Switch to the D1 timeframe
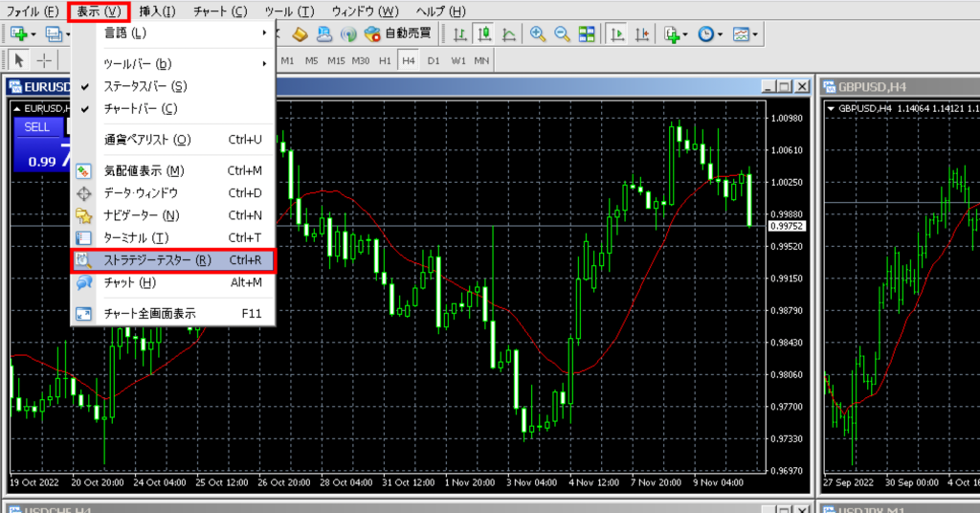The height and width of the screenshot is (513, 980). (x=434, y=60)
